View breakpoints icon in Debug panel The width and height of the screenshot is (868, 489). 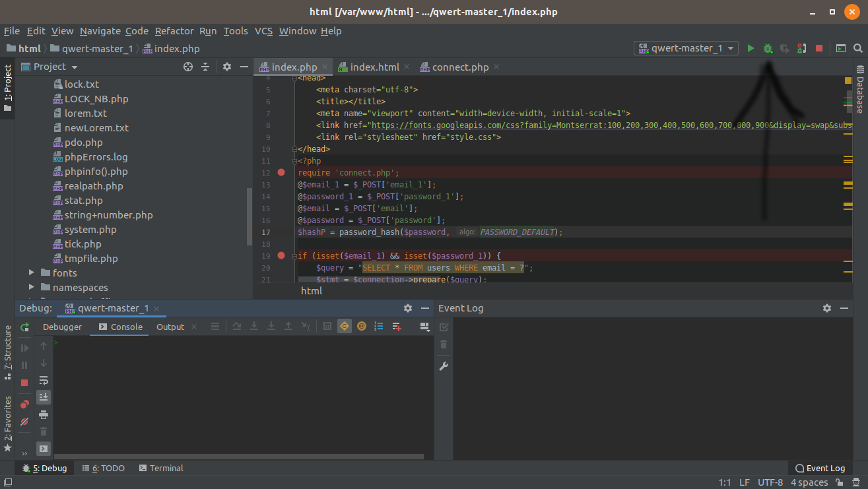pyautogui.click(x=24, y=404)
